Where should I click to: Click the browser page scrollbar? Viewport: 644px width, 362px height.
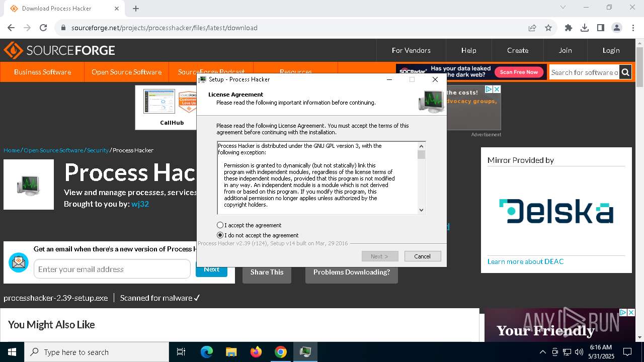[639, 68]
